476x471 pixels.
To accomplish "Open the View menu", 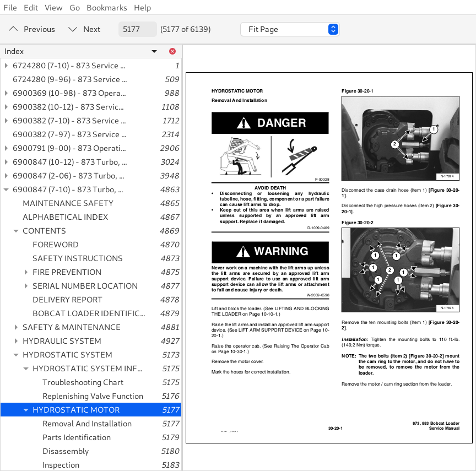I will 53,8.
